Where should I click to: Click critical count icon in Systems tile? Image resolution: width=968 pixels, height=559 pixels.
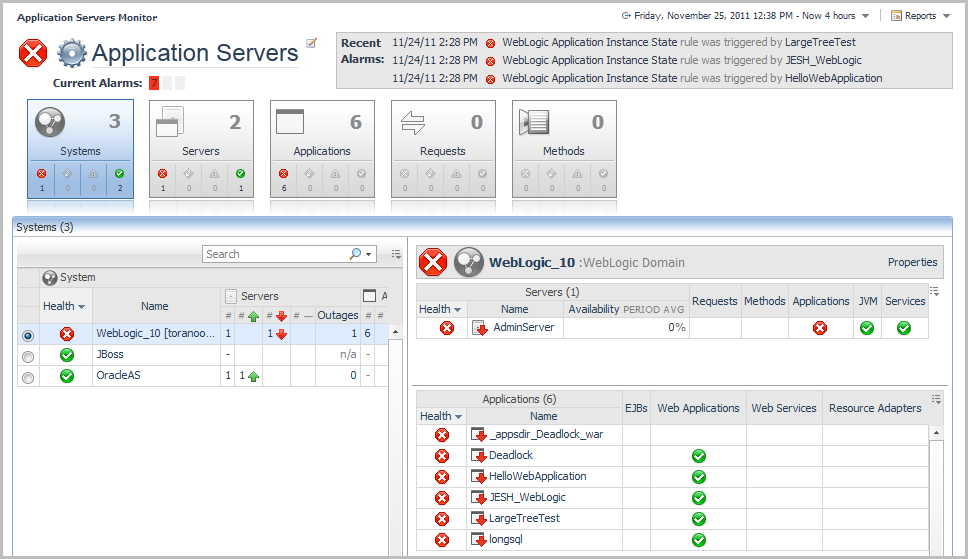pyautogui.click(x=41, y=174)
